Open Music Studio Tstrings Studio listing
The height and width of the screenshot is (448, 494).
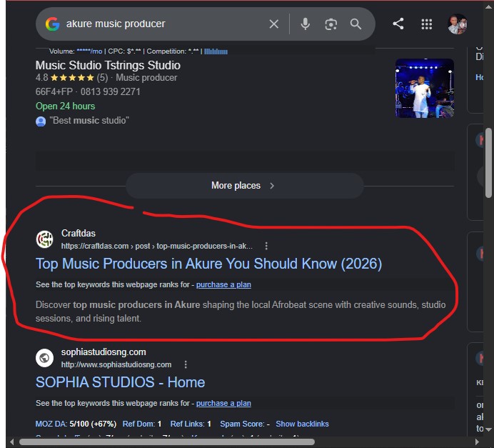[x=108, y=65]
